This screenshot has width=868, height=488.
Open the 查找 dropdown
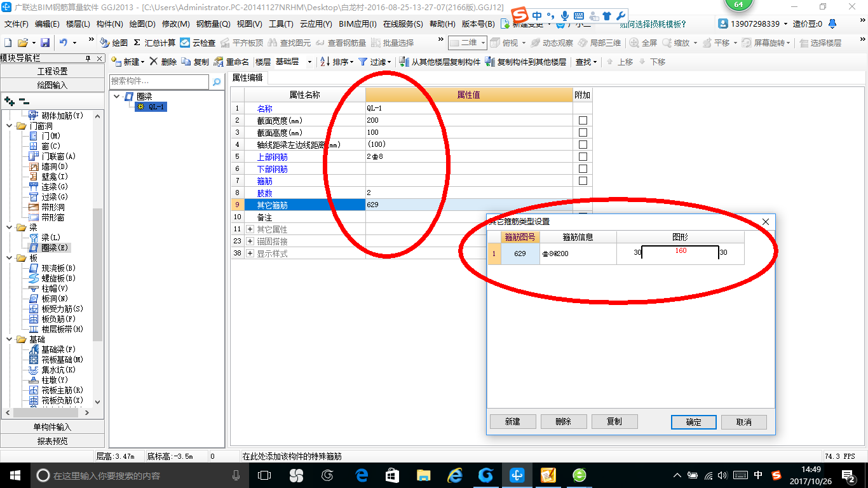586,62
